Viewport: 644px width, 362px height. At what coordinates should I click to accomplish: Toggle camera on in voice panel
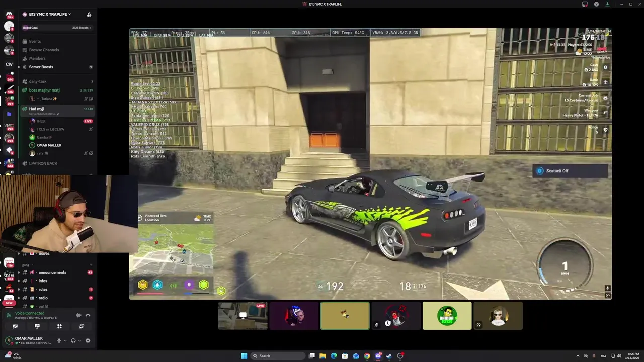pyautogui.click(x=15, y=326)
